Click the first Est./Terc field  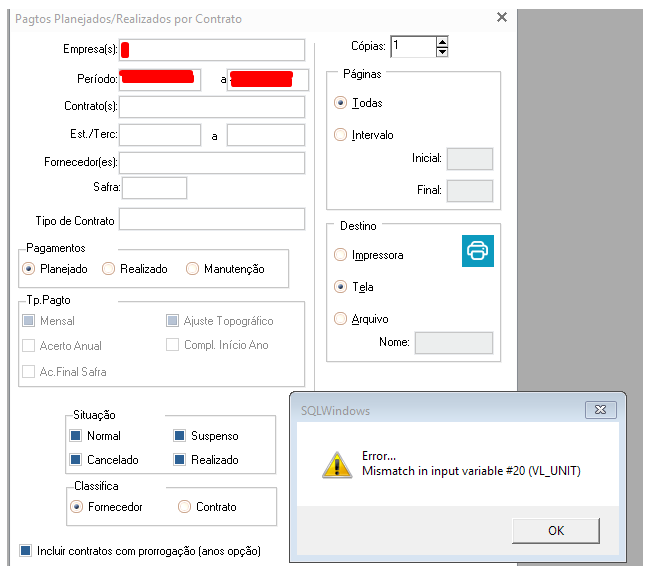pos(160,135)
